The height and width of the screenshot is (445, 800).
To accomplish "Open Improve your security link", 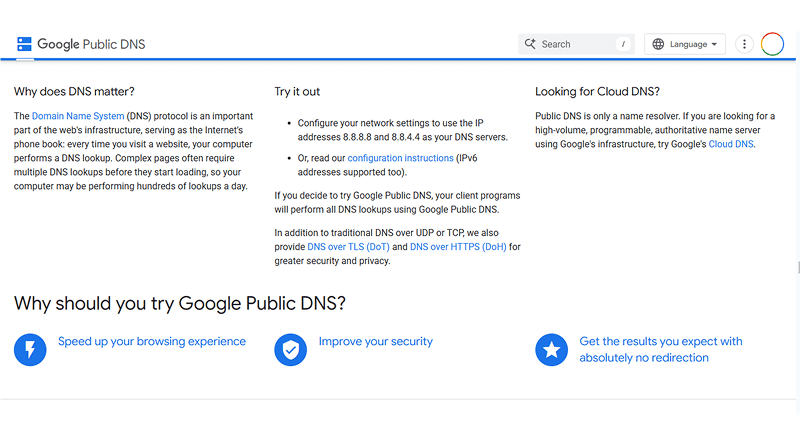I will (x=376, y=341).
